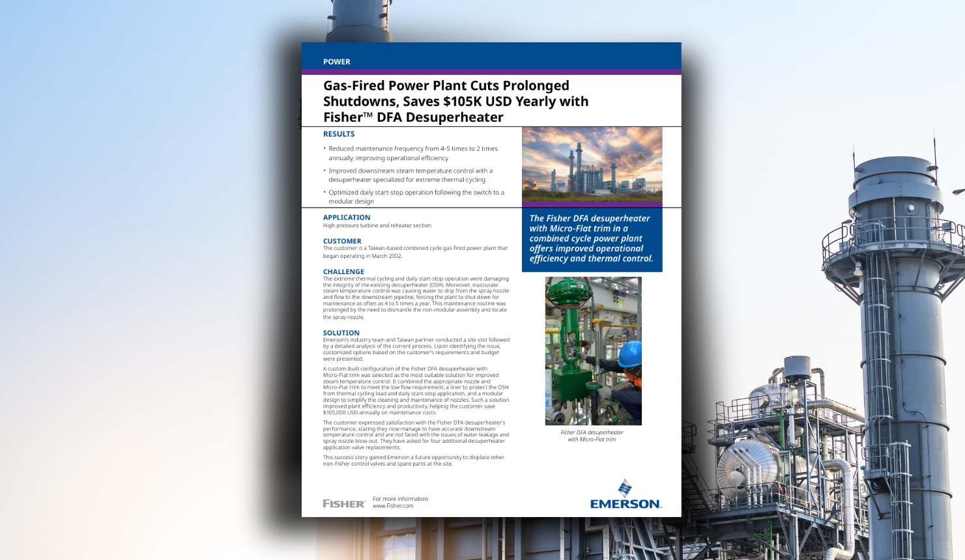
Task: Click the 'Fisher DFA desuperheater with Micro-Flat trim' caption
Action: pos(592,436)
